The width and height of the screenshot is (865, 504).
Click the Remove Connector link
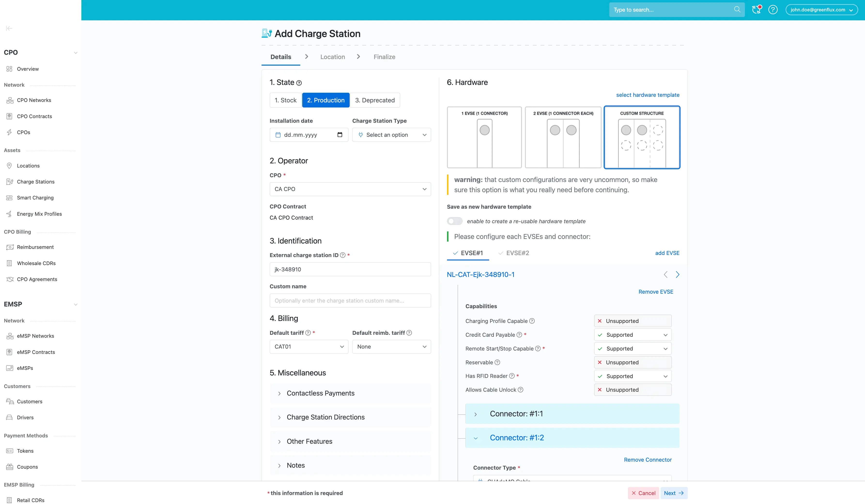coord(647,460)
